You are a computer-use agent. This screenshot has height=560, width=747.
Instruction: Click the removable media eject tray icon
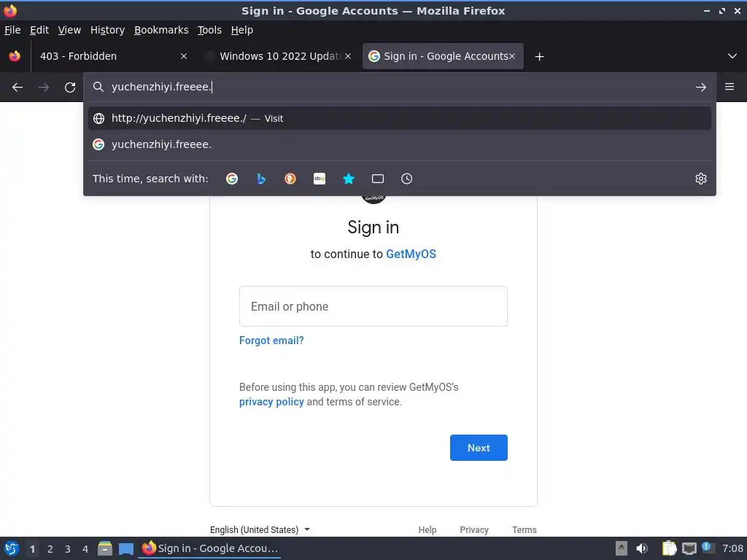point(622,548)
